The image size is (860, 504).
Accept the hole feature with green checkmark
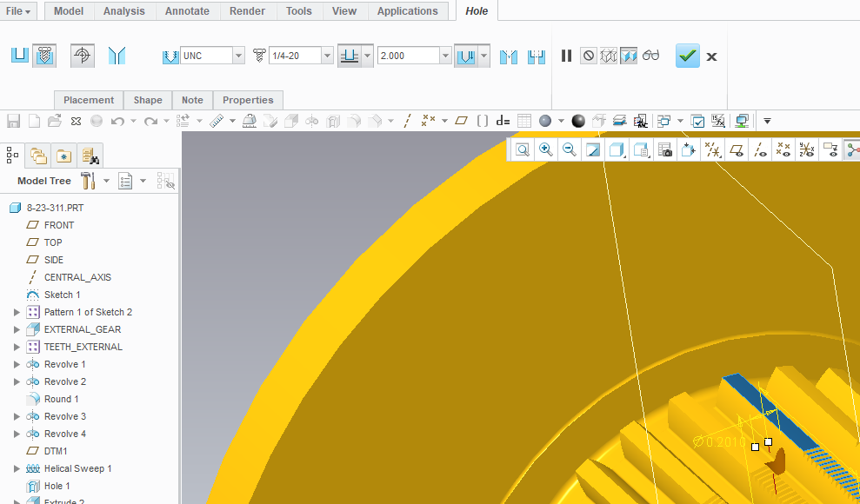(x=688, y=56)
